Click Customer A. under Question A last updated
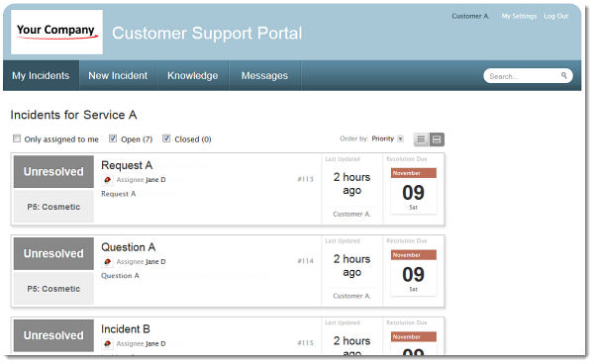 pos(351,296)
